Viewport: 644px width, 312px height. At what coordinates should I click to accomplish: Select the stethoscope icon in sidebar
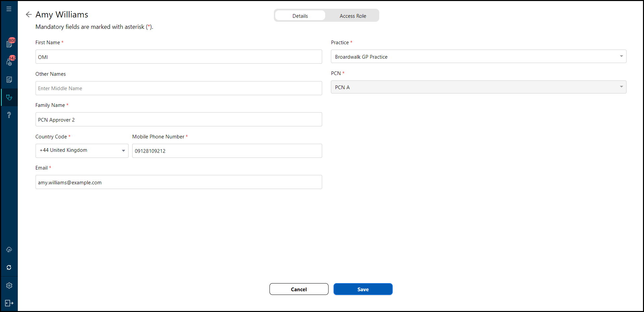(x=9, y=98)
